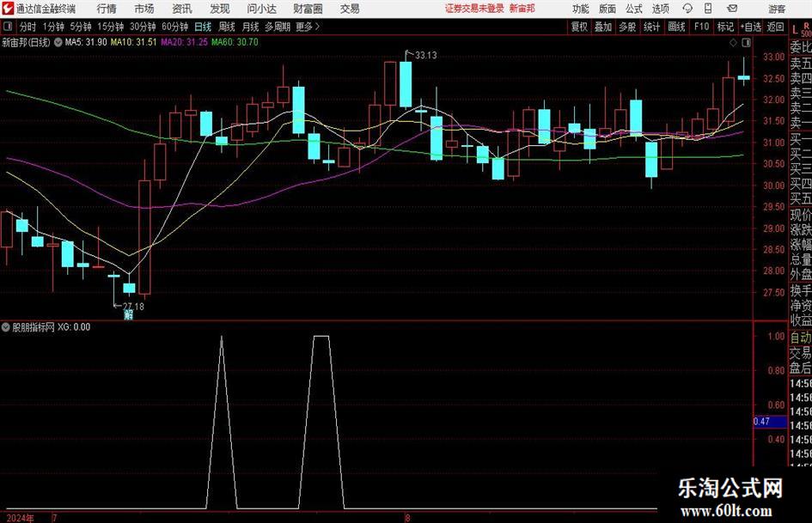Click the MA10: 31.51 label
This screenshot has width=812, height=523.
[133, 42]
